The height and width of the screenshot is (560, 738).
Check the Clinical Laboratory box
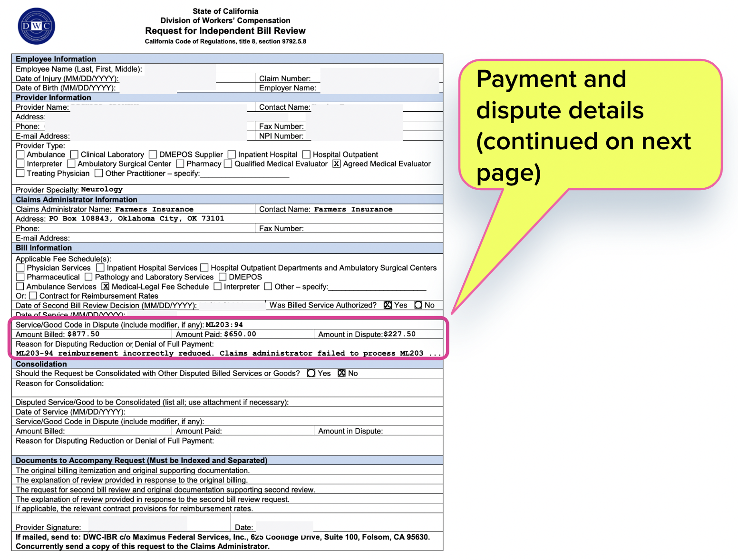pyautogui.click(x=74, y=154)
